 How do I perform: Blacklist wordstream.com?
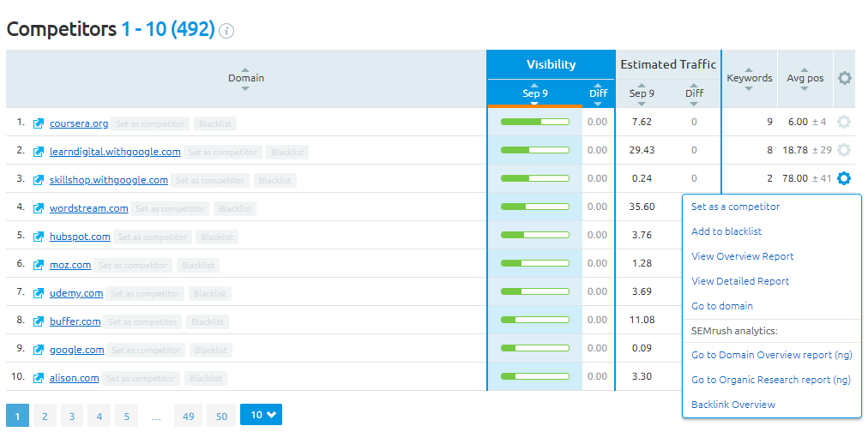235,208
